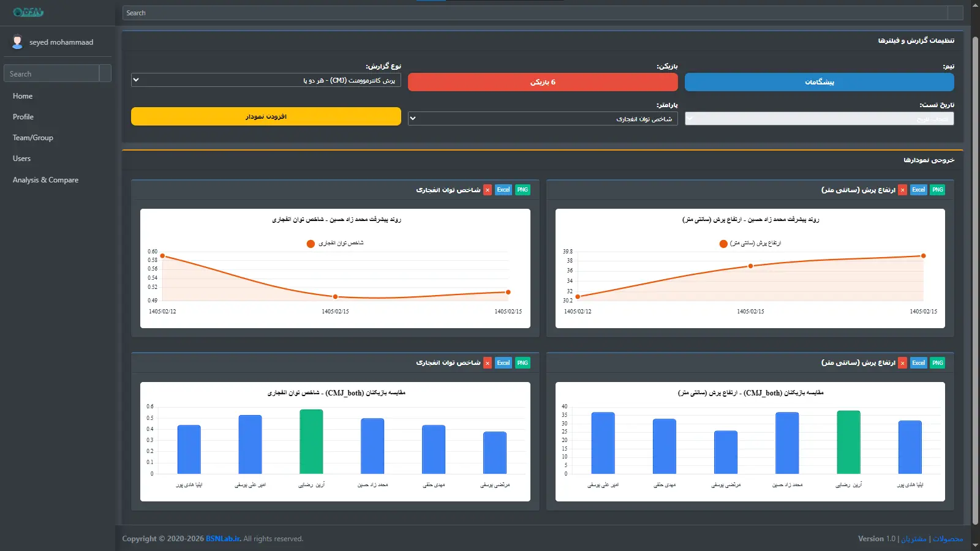Export the top-left explosive power chart to Excel
Image resolution: width=980 pixels, height=551 pixels.
tap(503, 190)
